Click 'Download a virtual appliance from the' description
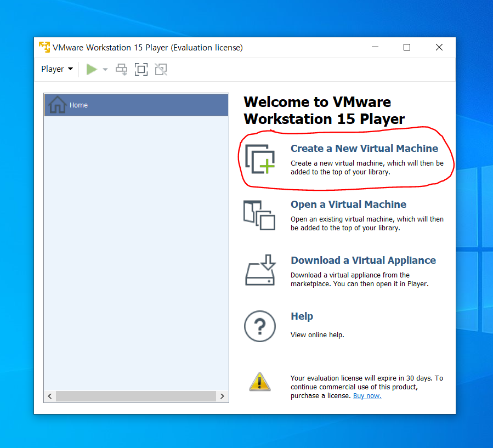 coord(359,280)
